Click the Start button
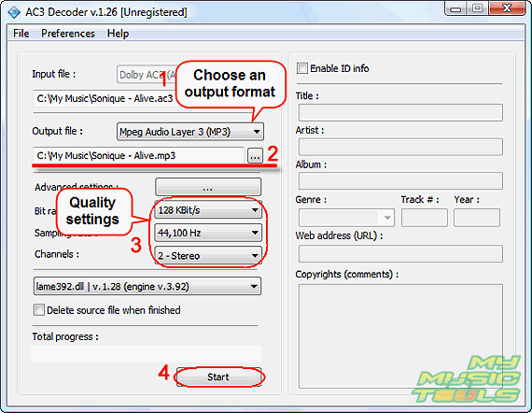 (x=218, y=377)
